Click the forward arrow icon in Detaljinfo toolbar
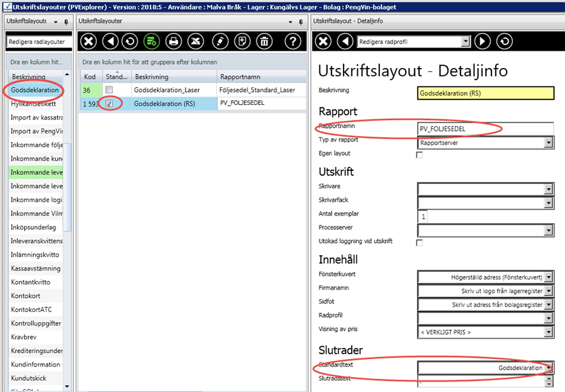Screen dimensions: 565x392 [x=483, y=41]
